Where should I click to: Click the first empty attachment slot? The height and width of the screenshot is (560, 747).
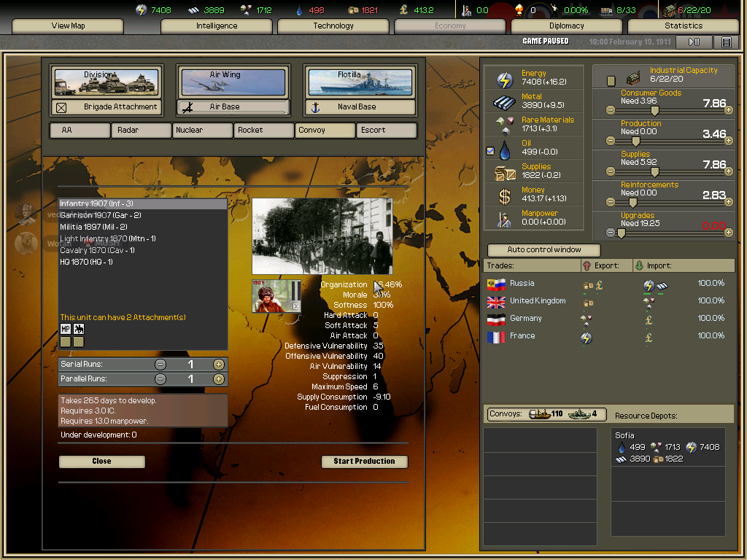point(66,341)
